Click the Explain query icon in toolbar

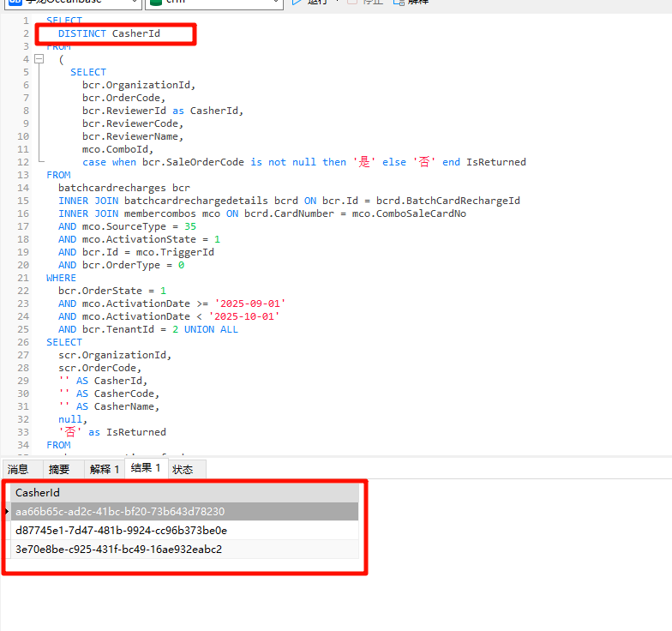pos(399,3)
